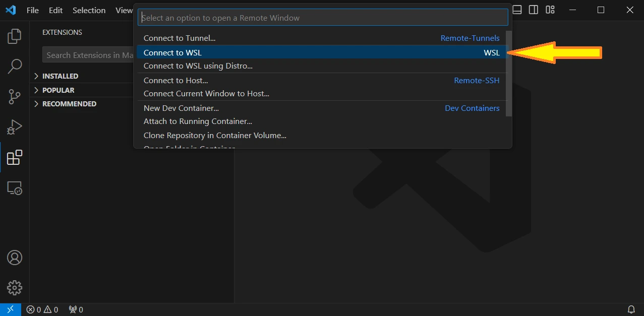Click the VS Code logo icon

pos(11,10)
